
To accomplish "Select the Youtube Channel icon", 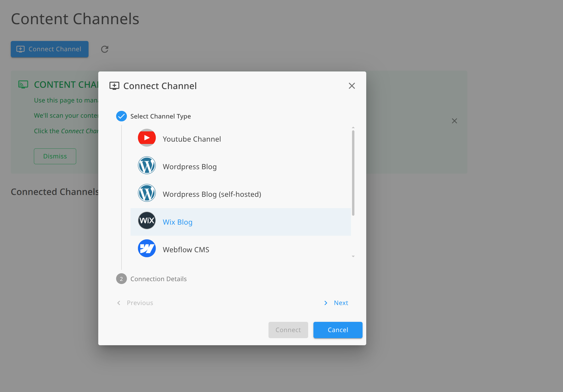I will click(147, 138).
